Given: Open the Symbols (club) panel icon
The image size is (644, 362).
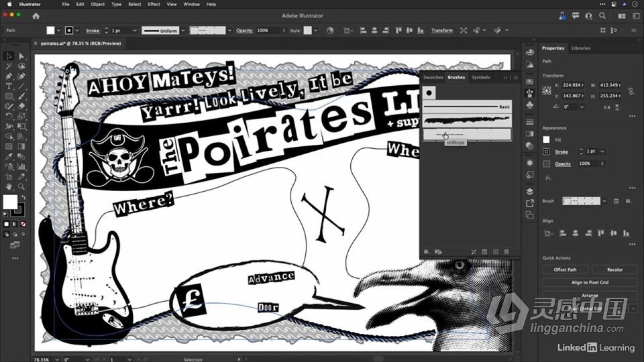Looking at the screenshot, I should [x=530, y=105].
